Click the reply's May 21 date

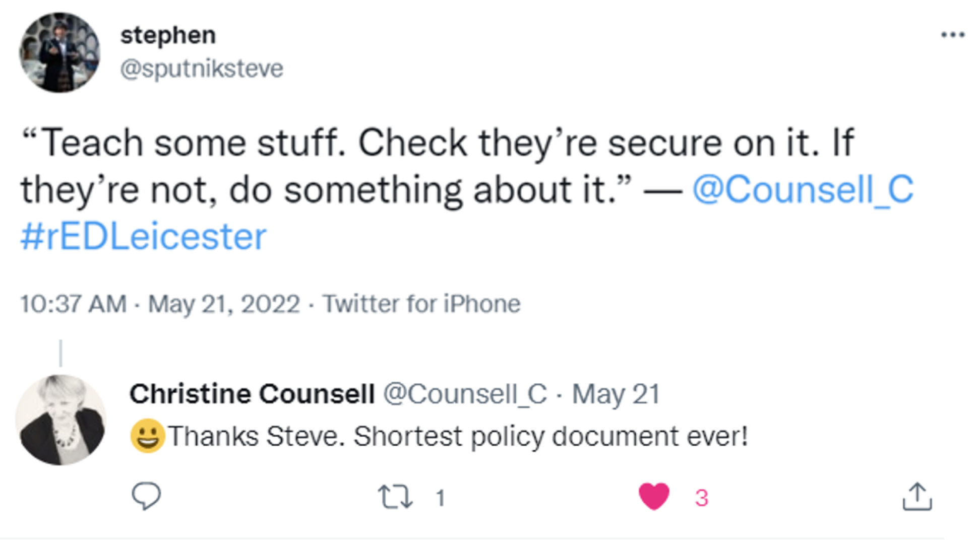point(616,393)
